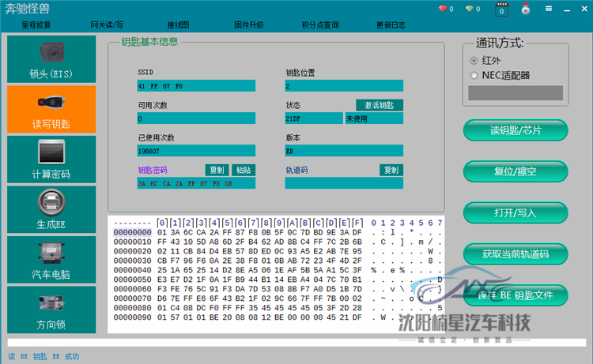Select the 读写钥匙 key icon
The image size is (593, 364).
tap(51, 108)
